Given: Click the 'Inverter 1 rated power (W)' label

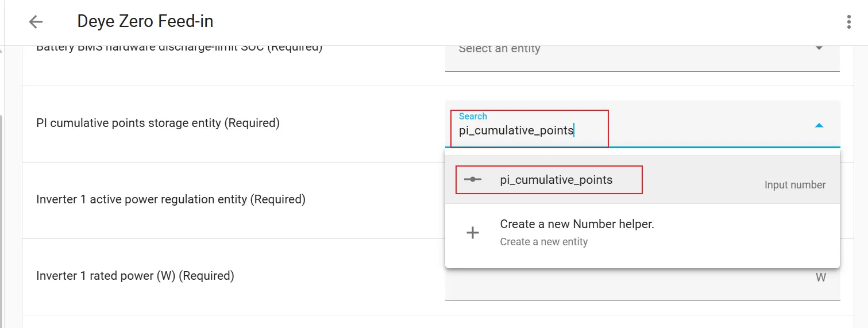Looking at the screenshot, I should tap(135, 276).
